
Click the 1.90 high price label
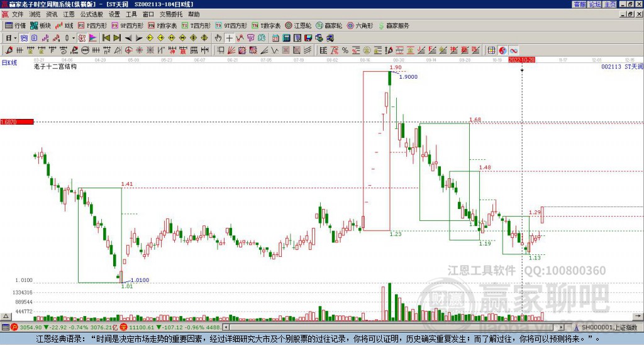coord(396,67)
